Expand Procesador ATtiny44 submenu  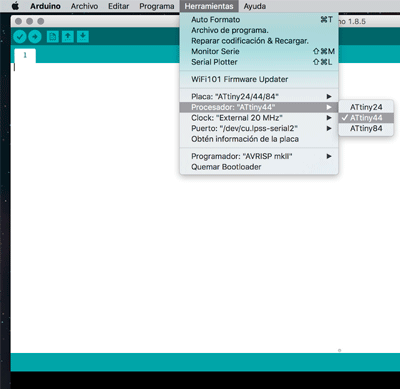[259, 107]
